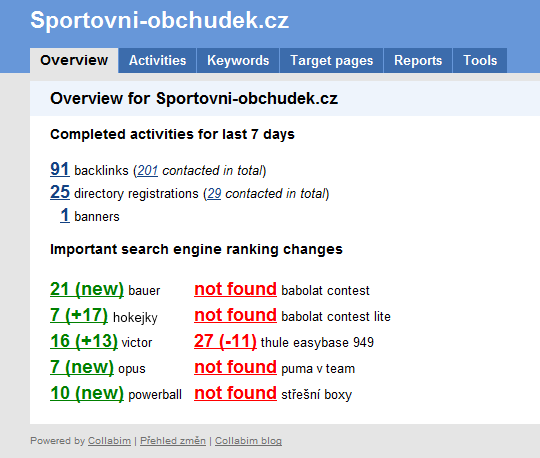View 21 (new) ranking for bauer
This screenshot has height=458, width=540.
point(87,289)
